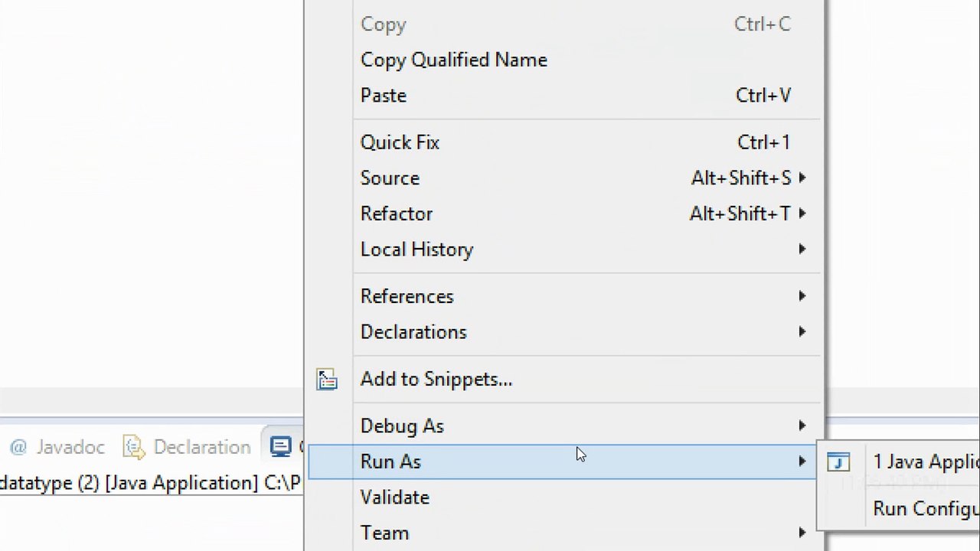Expand the References submenu arrow
Viewport: 980px width, 551px height.
click(802, 296)
